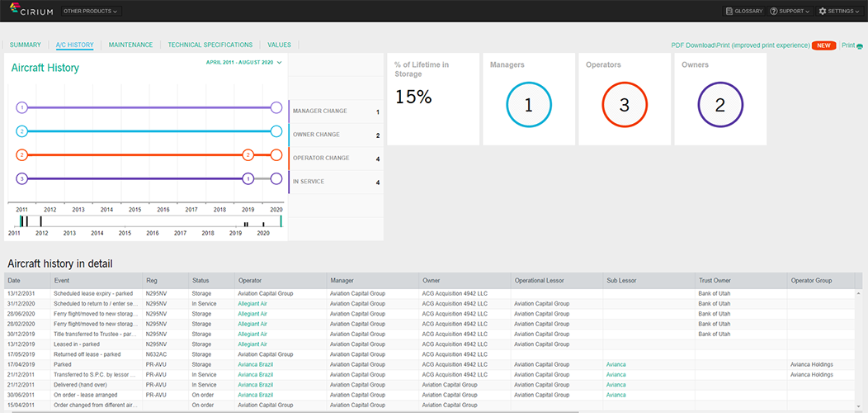Click the 15% lifetime in storage value
This screenshot has width=868, height=413.
413,97
